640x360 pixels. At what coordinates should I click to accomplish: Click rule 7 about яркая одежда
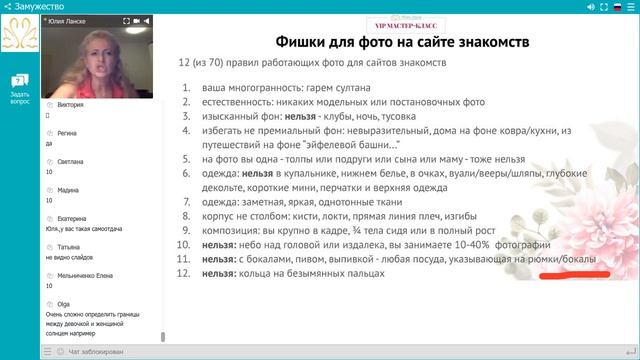[x=302, y=202]
